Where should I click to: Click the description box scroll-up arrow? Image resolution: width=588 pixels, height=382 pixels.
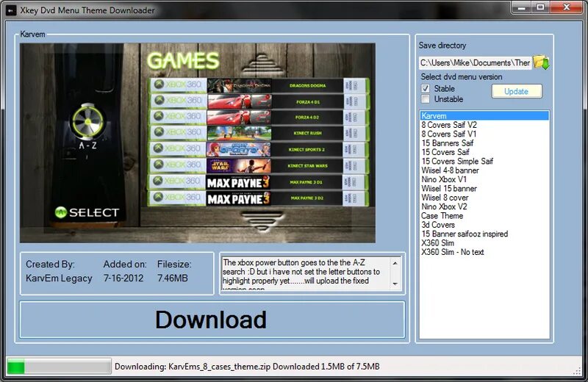(395, 263)
